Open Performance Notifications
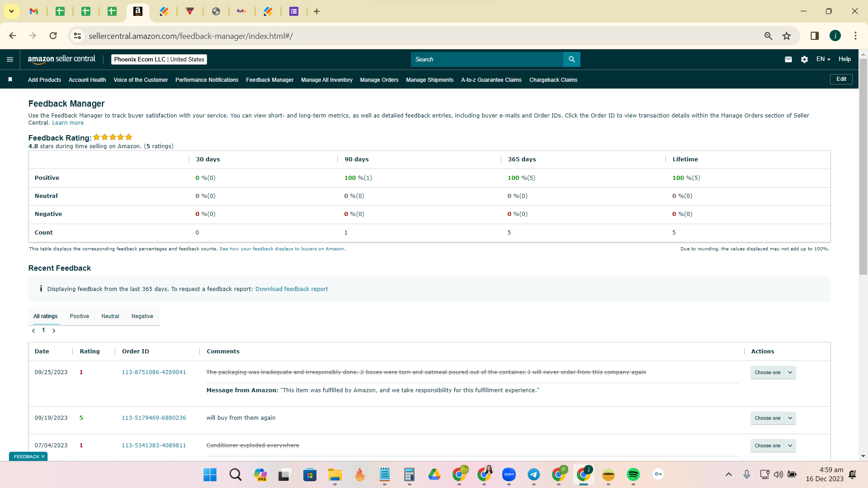 [207, 80]
